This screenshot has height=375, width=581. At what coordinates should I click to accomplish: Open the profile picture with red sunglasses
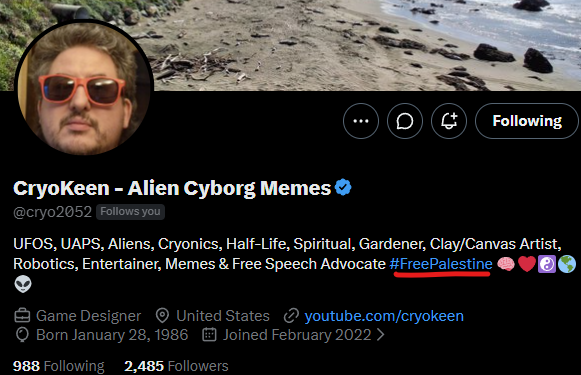[84, 88]
